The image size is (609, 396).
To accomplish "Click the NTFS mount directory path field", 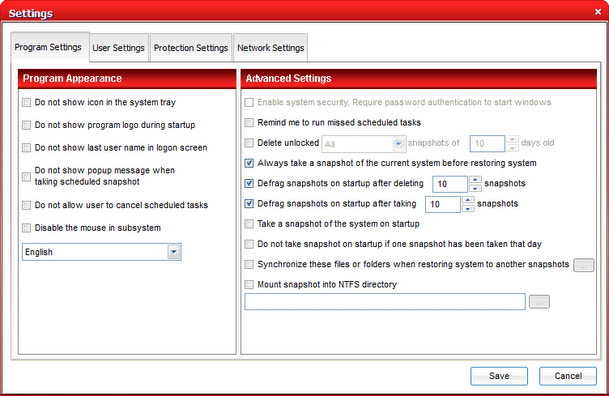I will 385,302.
